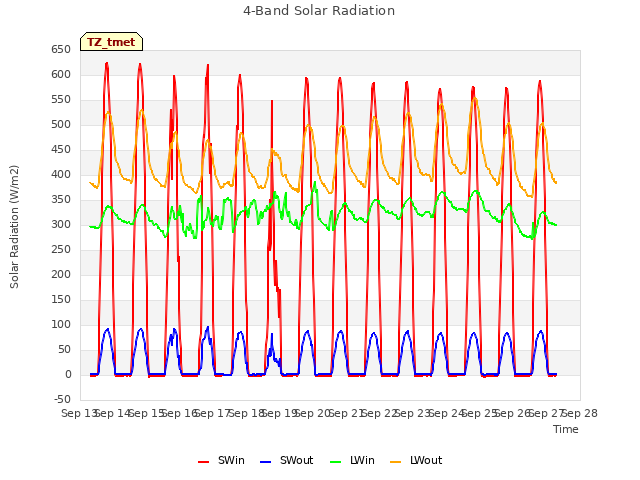Click the green LWin legend color marker
This screenshot has width=640, height=480.
[x=335, y=462]
